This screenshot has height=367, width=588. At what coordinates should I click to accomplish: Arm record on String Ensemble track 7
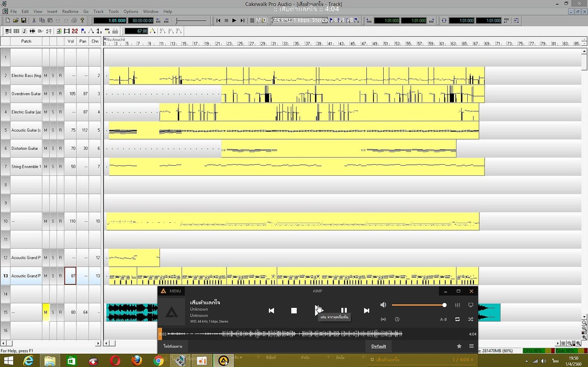click(60, 167)
